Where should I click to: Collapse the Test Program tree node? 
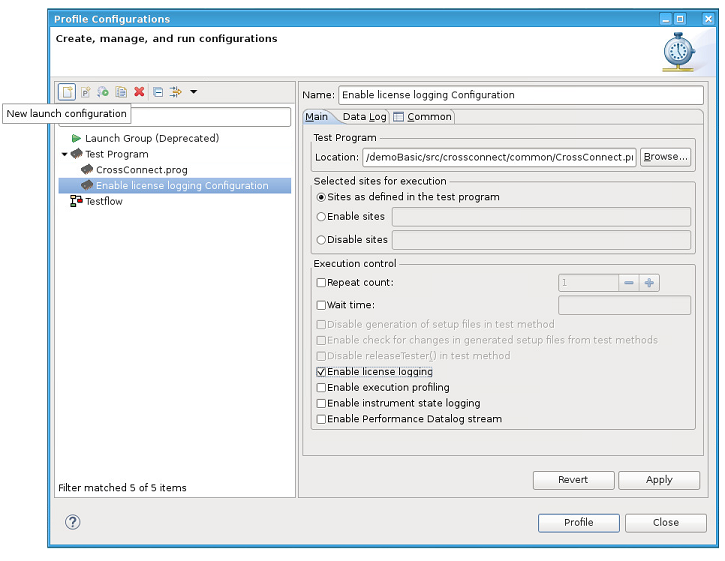[x=65, y=155]
